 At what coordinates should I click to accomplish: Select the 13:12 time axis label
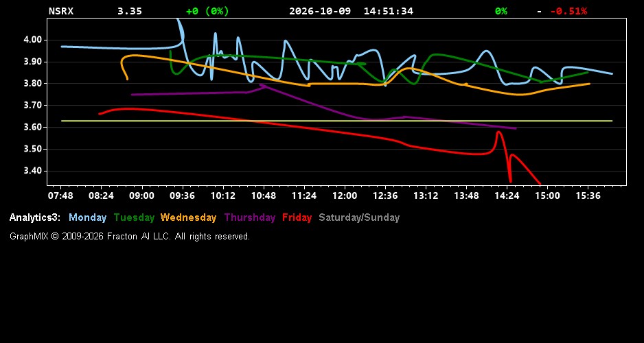click(426, 196)
